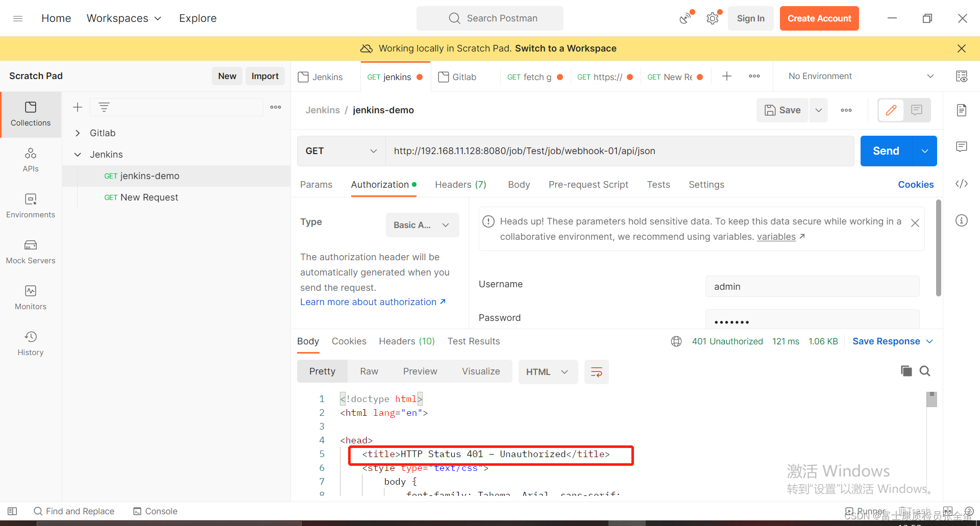Viewport: 980px width, 526px height.
Task: Collapse the Jenkins collection
Action: [x=78, y=155]
